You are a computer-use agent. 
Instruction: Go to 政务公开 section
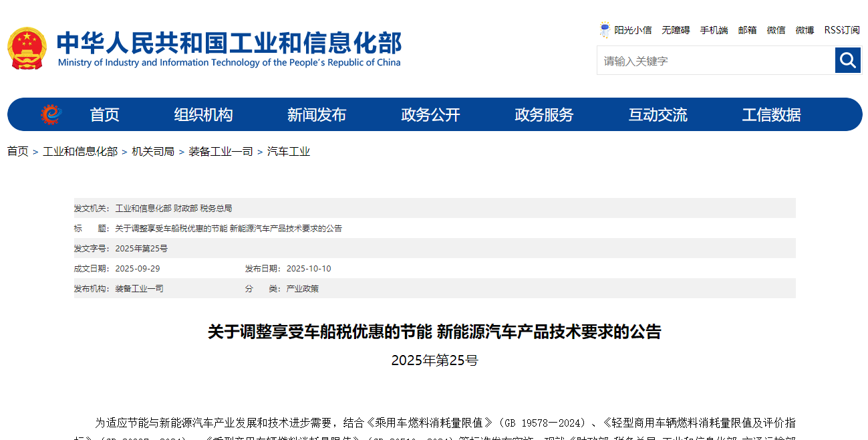[x=430, y=115]
